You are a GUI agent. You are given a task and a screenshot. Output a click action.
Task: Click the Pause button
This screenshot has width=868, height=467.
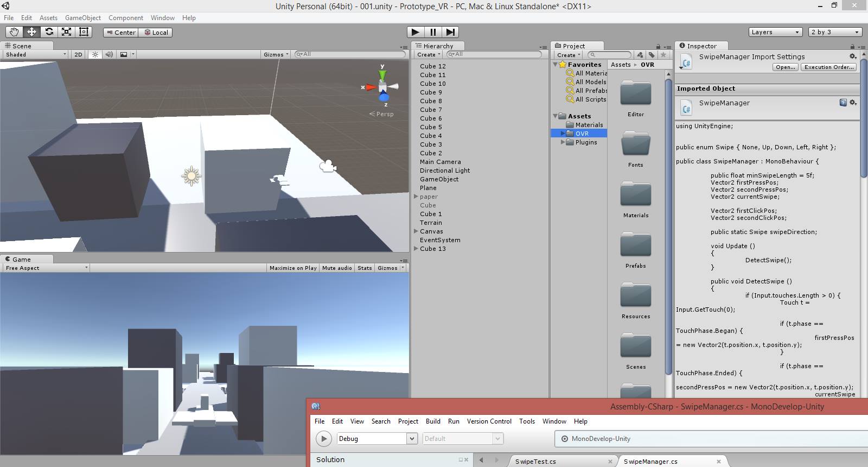pyautogui.click(x=433, y=32)
